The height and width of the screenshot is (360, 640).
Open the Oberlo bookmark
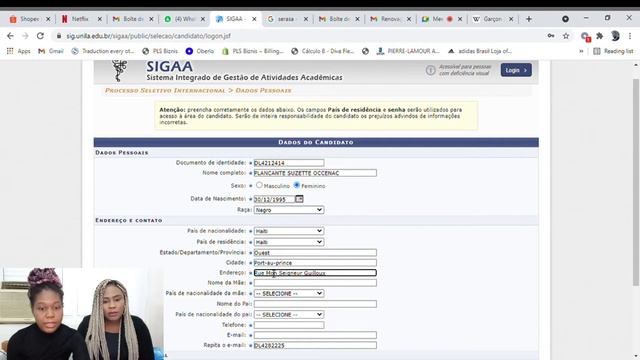[x=200, y=51]
